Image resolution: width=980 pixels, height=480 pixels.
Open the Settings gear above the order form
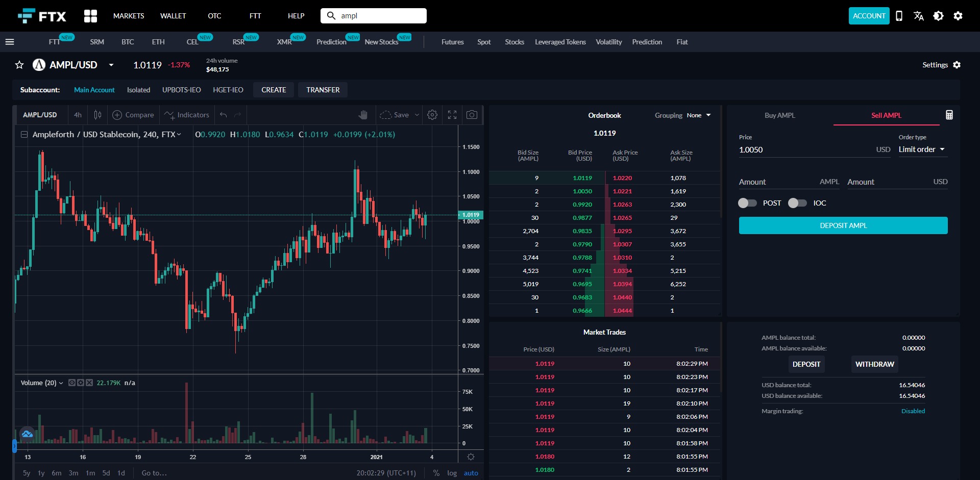[957, 65]
